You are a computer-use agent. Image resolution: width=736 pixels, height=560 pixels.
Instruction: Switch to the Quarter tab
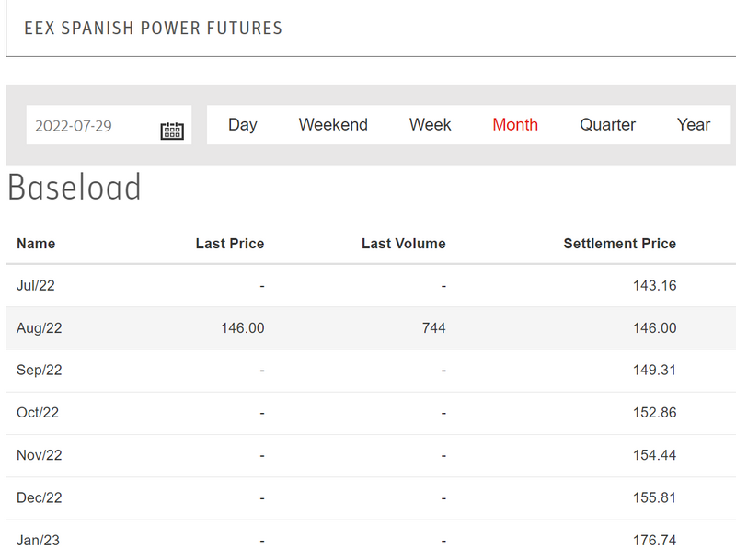point(607,125)
